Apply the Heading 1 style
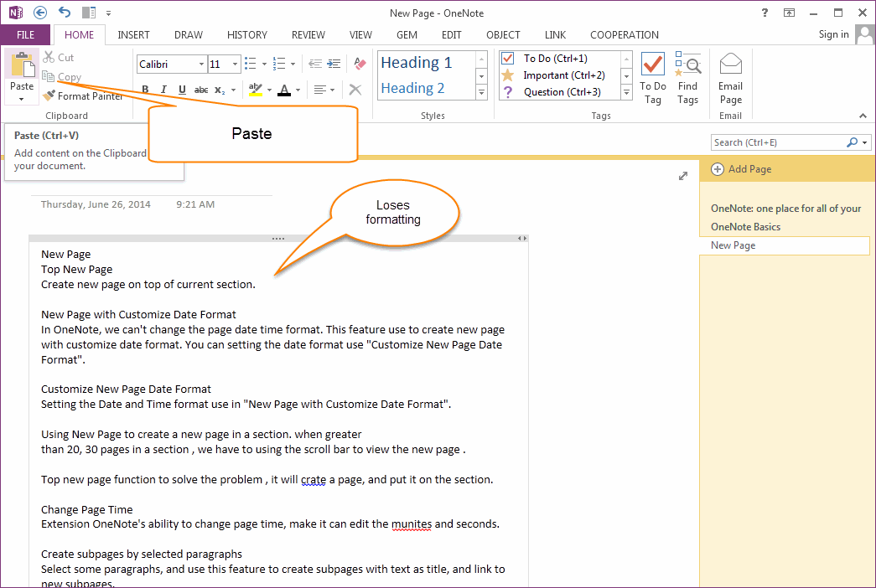The image size is (876, 588). tap(417, 63)
